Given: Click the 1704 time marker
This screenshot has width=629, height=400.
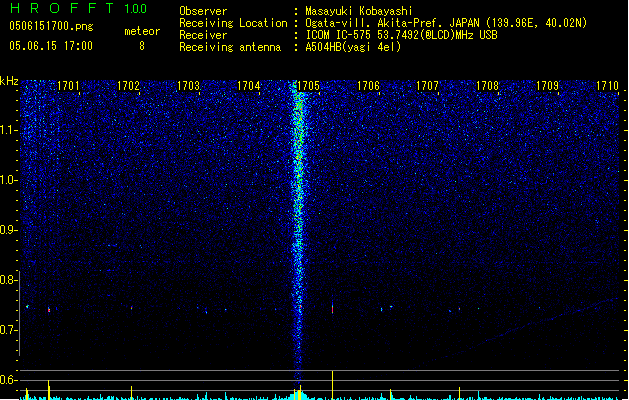Looking at the screenshot, I should [x=248, y=86].
